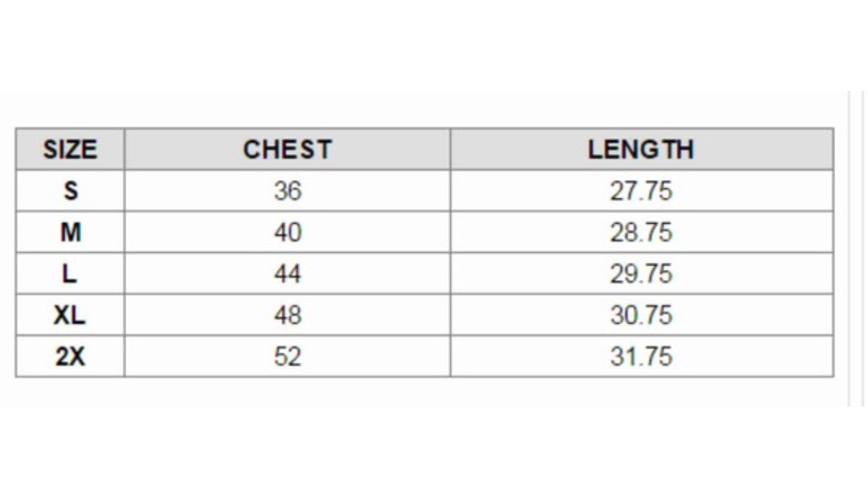
Task: Click the LENGTH column header
Action: [641, 149]
